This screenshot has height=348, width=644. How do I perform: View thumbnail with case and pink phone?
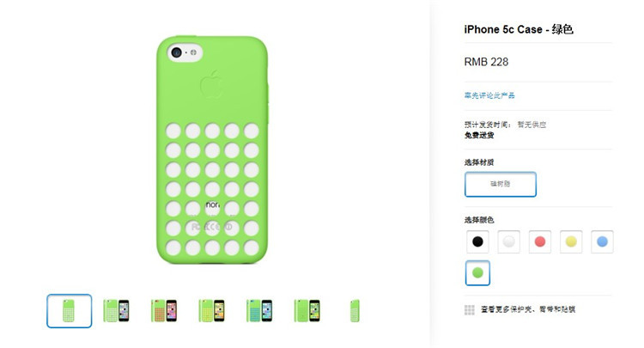coord(164,310)
